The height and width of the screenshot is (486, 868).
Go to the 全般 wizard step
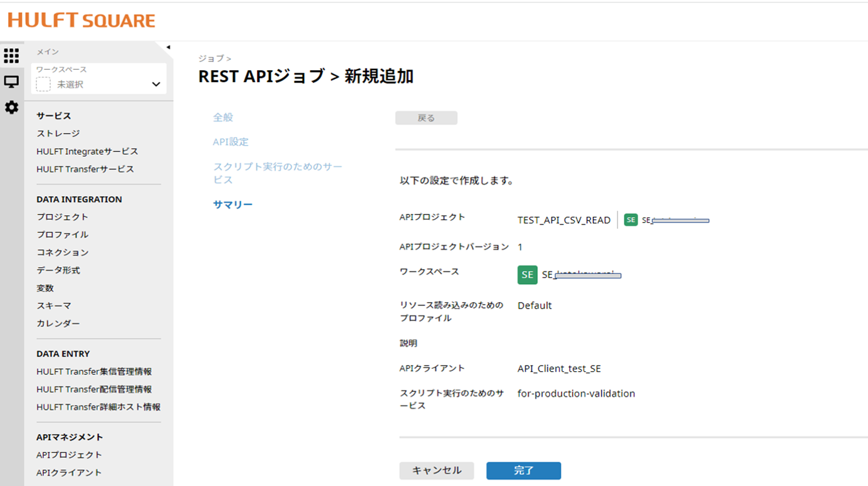pyautogui.click(x=224, y=117)
